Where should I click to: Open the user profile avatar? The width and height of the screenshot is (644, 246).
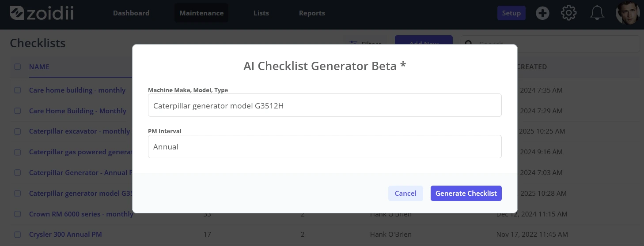coord(628,13)
